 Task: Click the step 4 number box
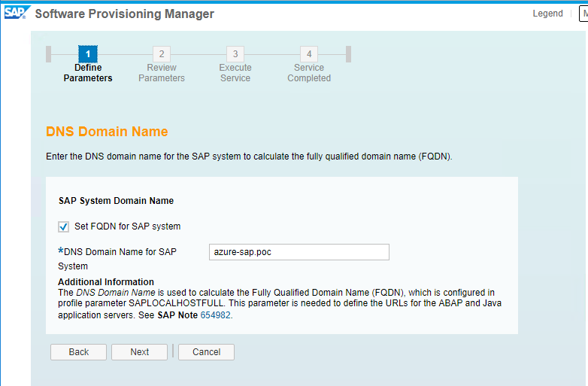click(x=309, y=54)
